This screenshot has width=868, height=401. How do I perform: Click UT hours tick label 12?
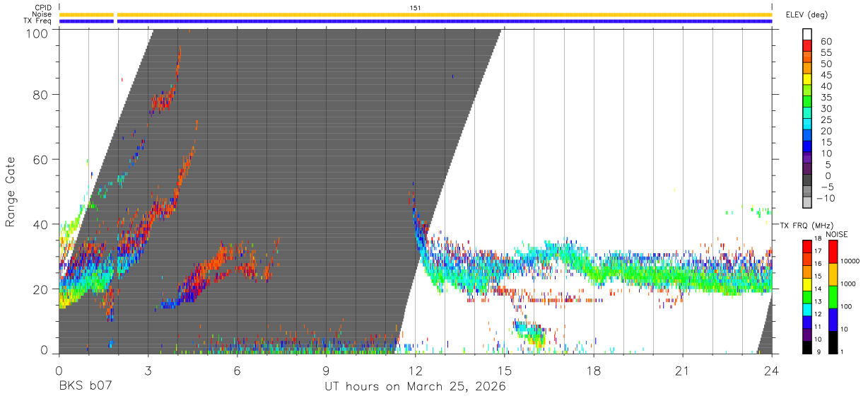point(416,370)
